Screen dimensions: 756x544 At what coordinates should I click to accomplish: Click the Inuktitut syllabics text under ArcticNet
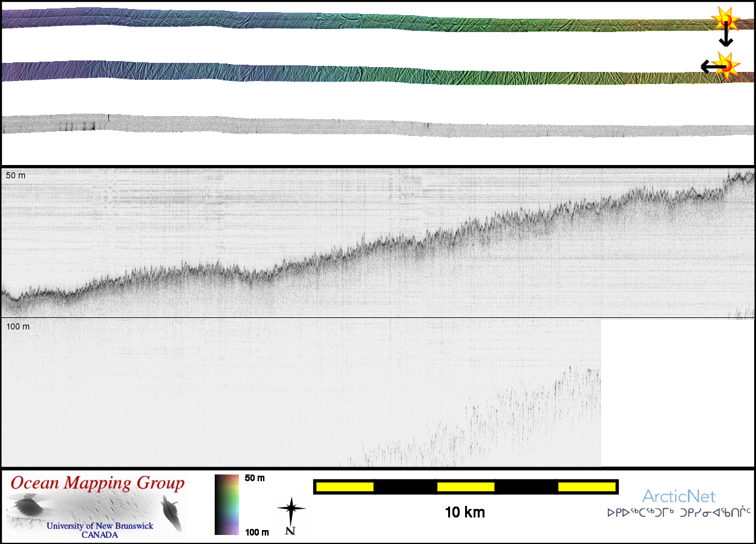(679, 513)
